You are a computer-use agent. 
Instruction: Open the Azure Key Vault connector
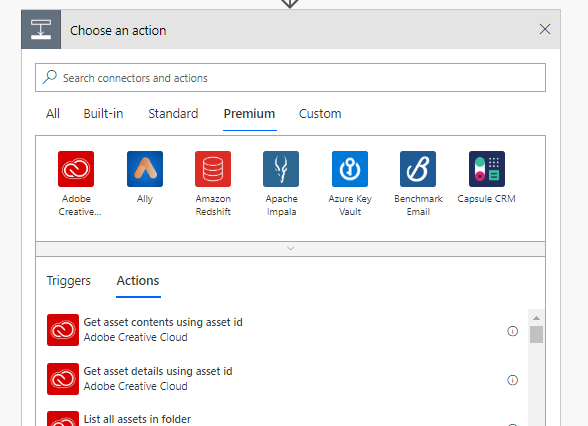[x=350, y=169]
